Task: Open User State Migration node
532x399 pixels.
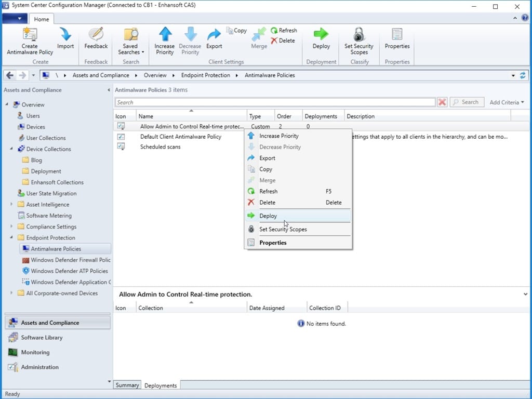Action: click(x=47, y=193)
